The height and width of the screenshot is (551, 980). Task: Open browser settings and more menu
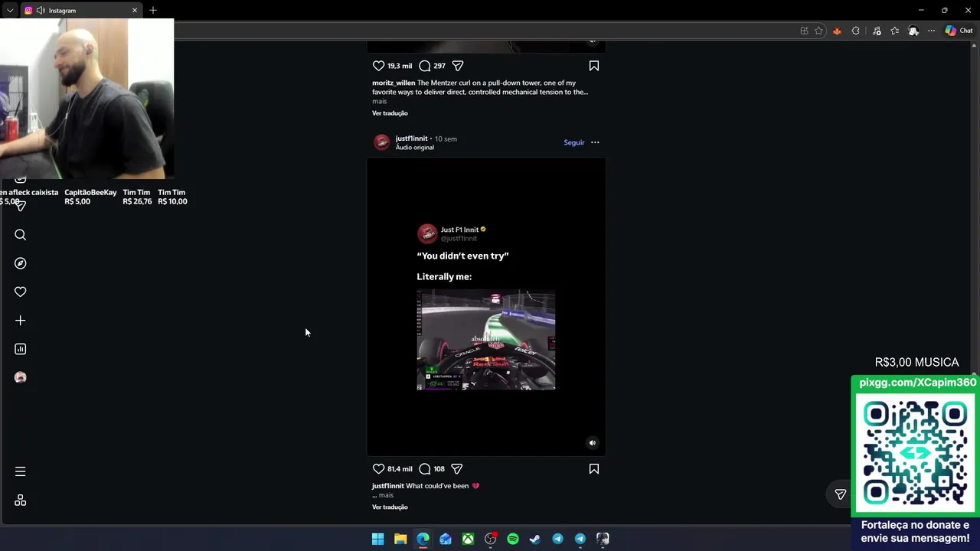(x=932, y=31)
